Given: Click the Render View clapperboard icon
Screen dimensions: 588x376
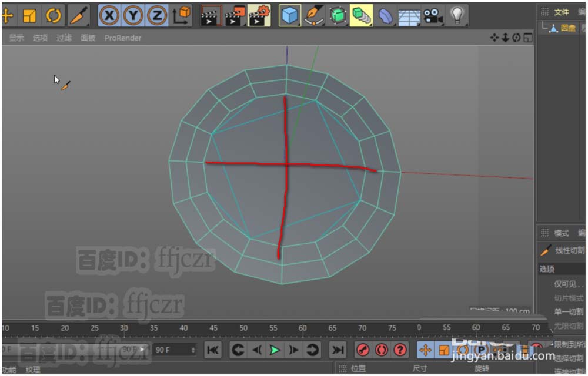Looking at the screenshot, I should [x=211, y=16].
